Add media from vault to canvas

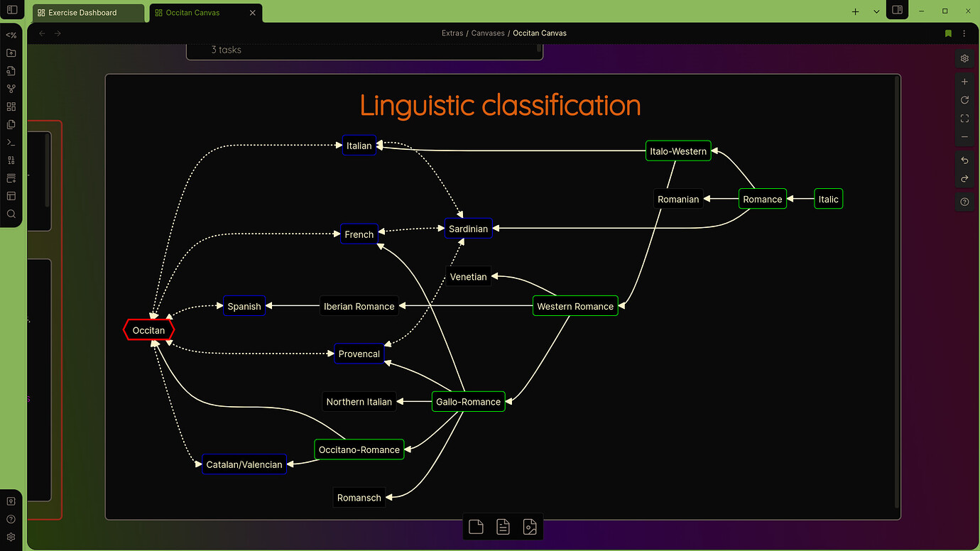pos(530,527)
